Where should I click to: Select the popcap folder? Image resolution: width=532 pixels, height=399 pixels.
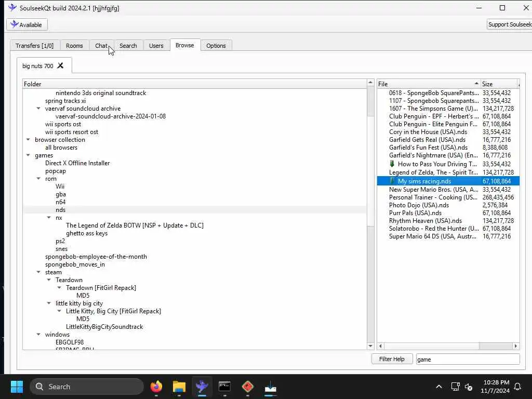click(x=55, y=171)
